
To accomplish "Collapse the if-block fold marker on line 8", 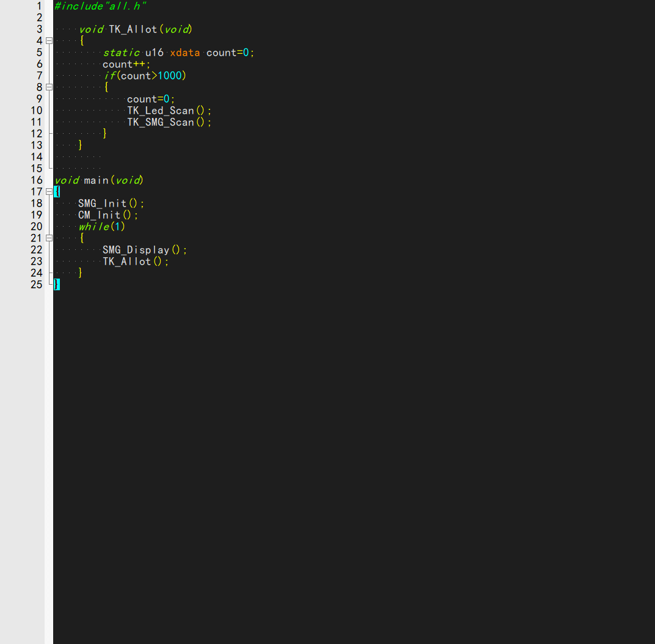I will (x=49, y=87).
